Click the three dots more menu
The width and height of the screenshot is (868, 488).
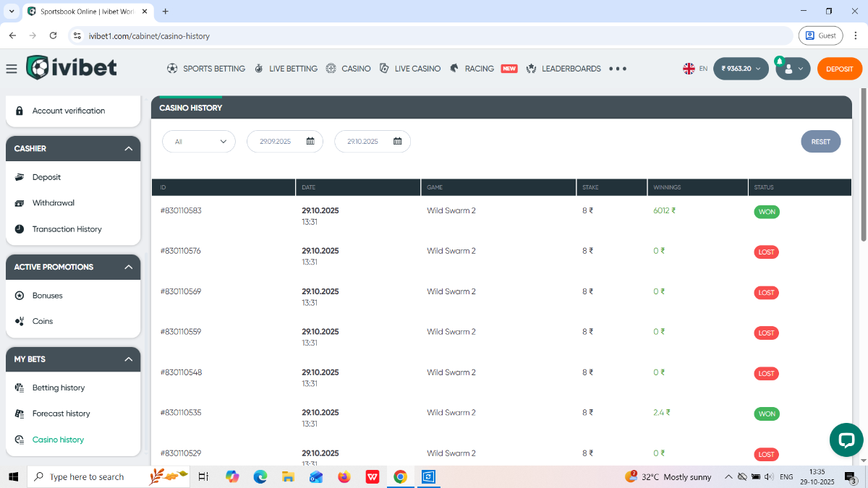coord(617,69)
